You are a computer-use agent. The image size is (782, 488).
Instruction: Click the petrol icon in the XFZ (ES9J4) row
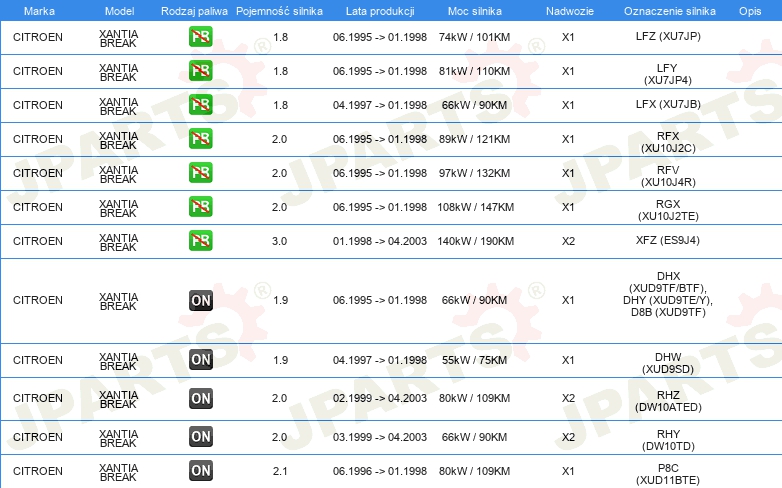point(200,240)
